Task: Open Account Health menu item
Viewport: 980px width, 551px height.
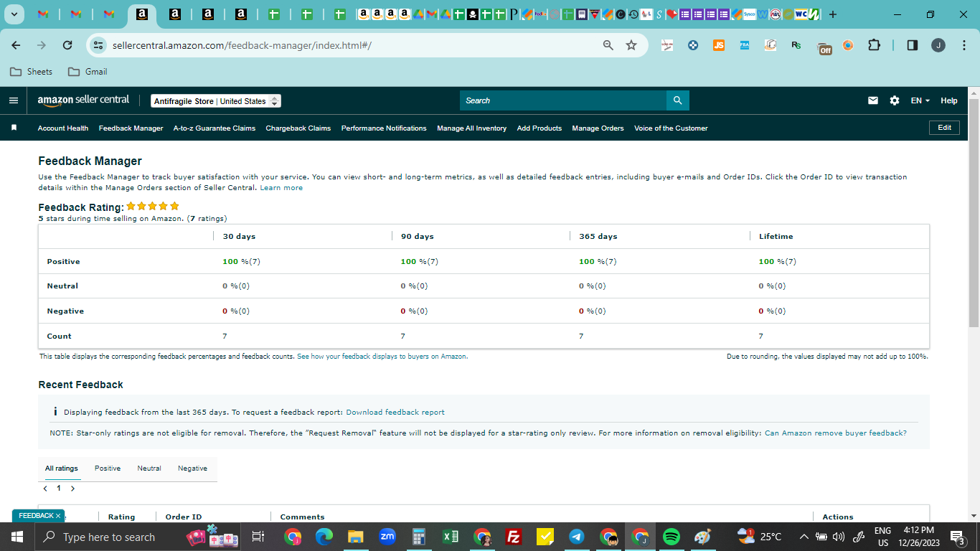Action: (x=63, y=128)
